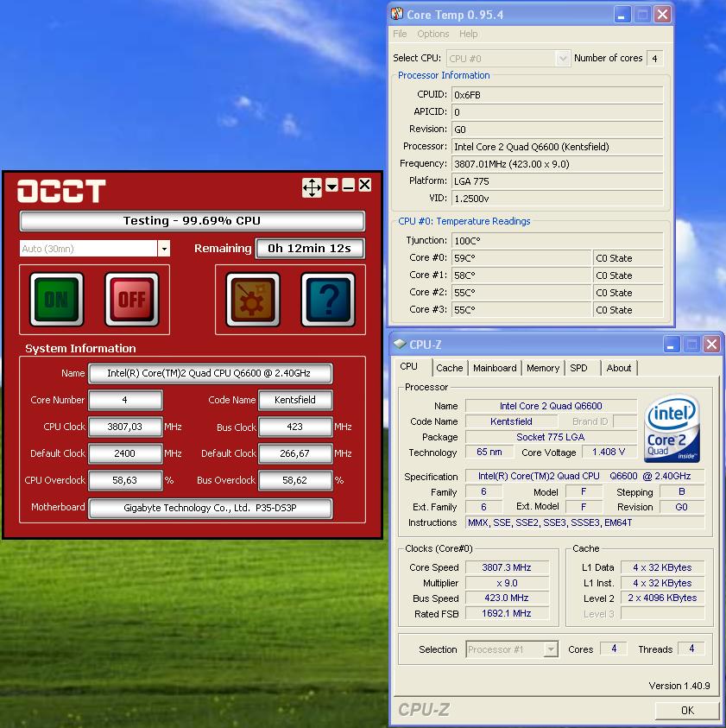Click the OCCT move window arrows icon
This screenshot has height=728, width=726.
pyautogui.click(x=312, y=187)
